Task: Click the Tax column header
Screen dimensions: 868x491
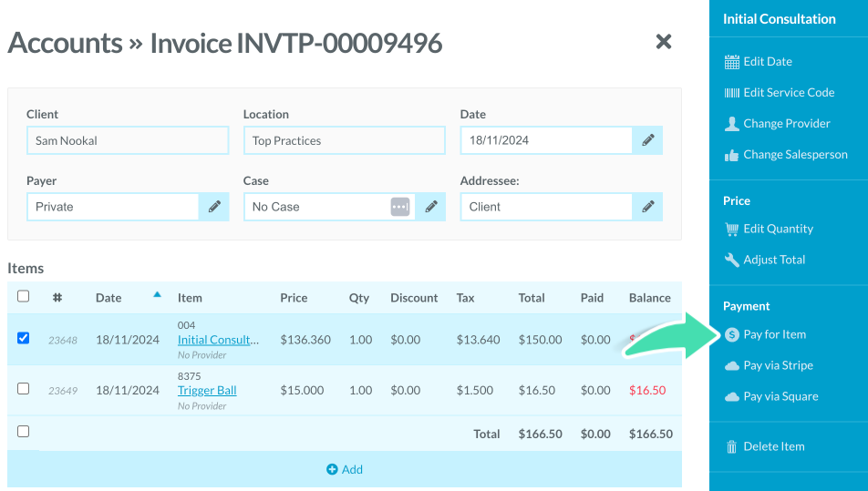Action: pos(466,298)
